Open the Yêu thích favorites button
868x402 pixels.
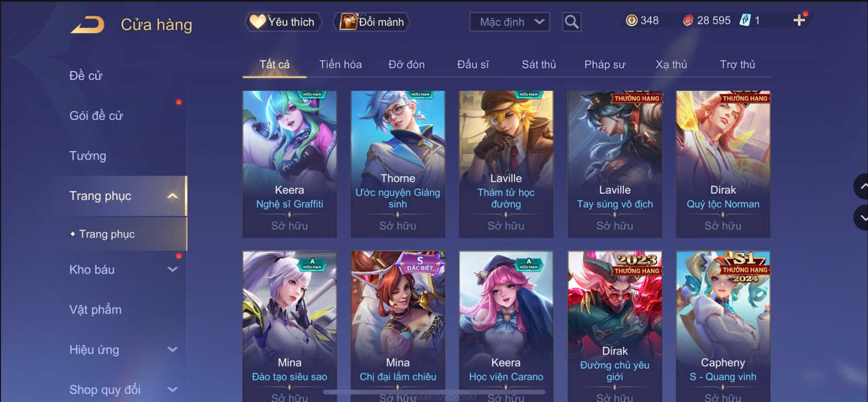coord(283,22)
